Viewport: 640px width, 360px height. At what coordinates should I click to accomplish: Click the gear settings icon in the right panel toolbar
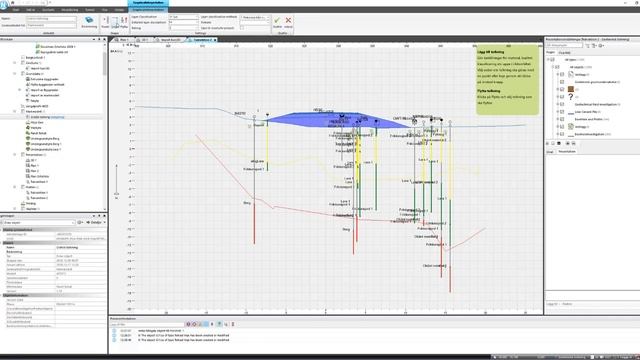601,45
